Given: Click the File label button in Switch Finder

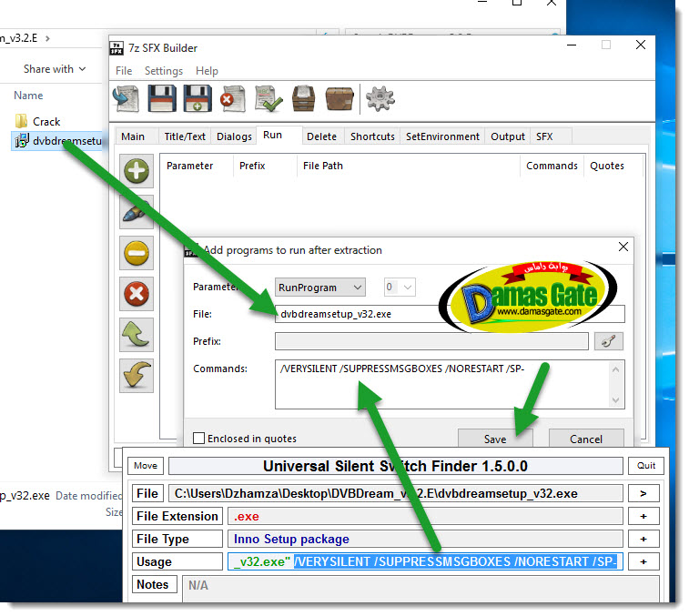Looking at the screenshot, I should point(147,493).
